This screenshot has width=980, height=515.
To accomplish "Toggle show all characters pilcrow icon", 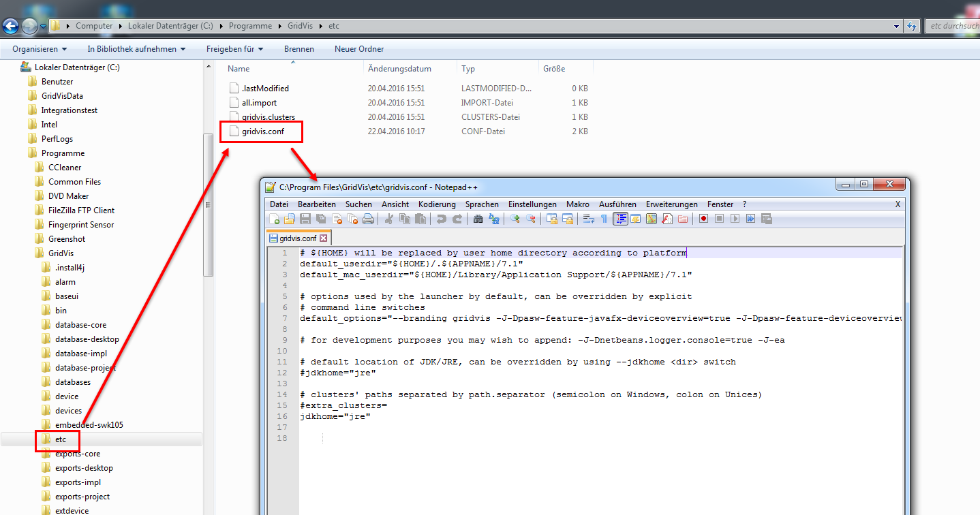I will click(x=604, y=219).
